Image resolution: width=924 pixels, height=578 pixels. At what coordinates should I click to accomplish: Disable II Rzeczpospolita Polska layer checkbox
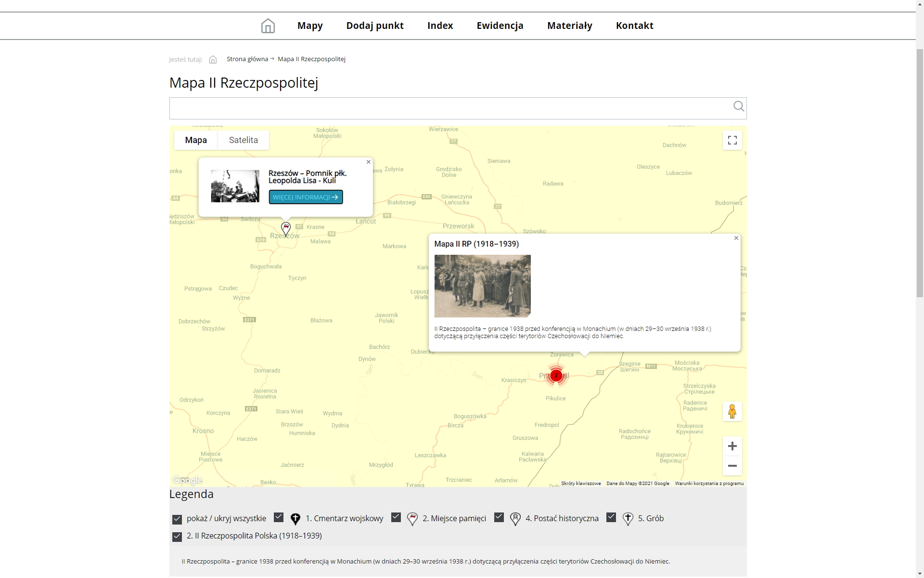177,537
